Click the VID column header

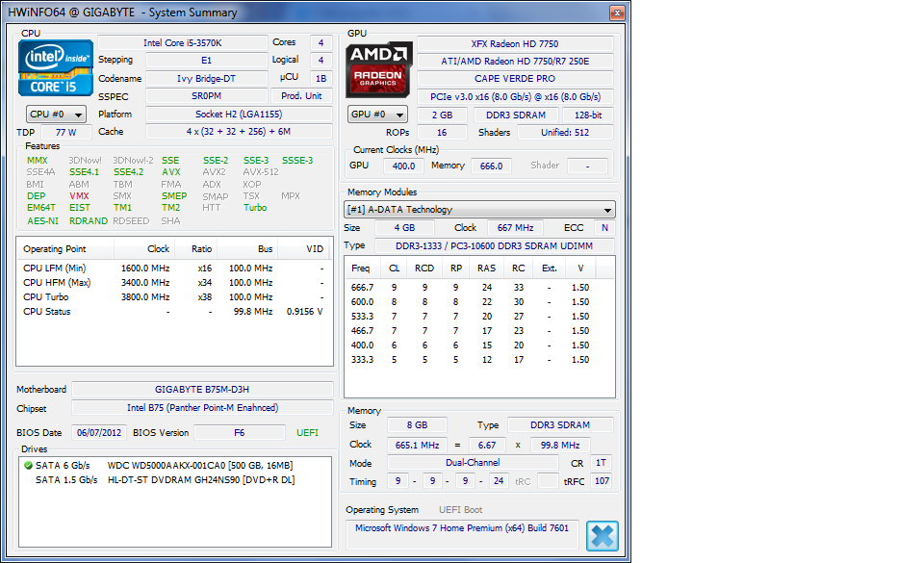pos(304,249)
